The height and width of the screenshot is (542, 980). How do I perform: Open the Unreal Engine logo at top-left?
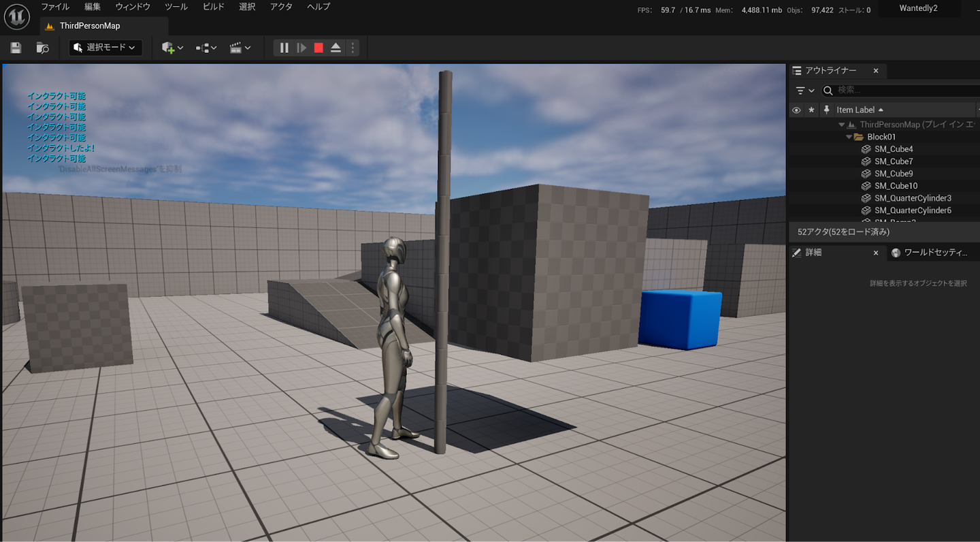click(16, 16)
